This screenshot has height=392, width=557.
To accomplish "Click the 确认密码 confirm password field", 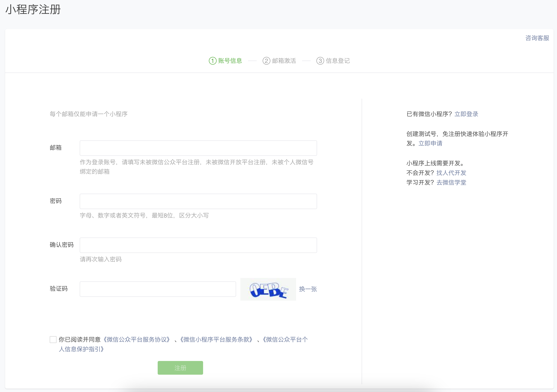I will (198, 245).
